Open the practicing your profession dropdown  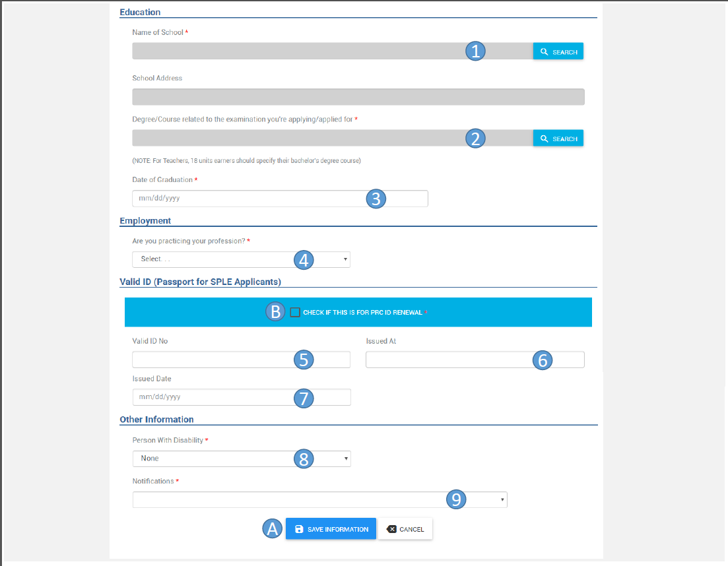coord(241,259)
